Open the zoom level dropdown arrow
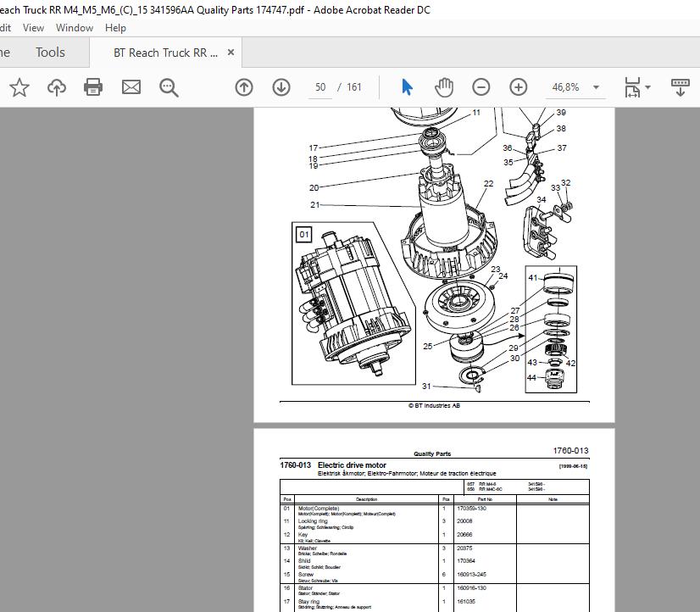Screen dimensions: 700x612 point(596,87)
